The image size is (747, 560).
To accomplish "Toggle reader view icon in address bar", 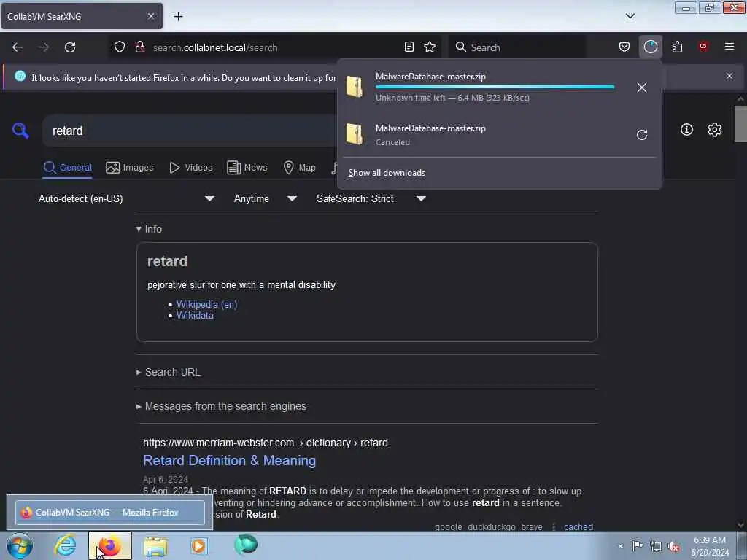I will 409,47.
